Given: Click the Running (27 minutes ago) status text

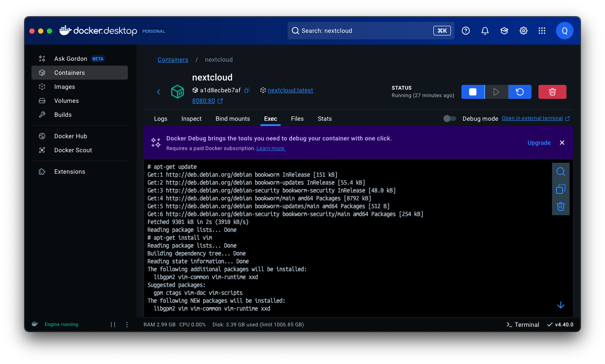Looking at the screenshot, I should [423, 95].
